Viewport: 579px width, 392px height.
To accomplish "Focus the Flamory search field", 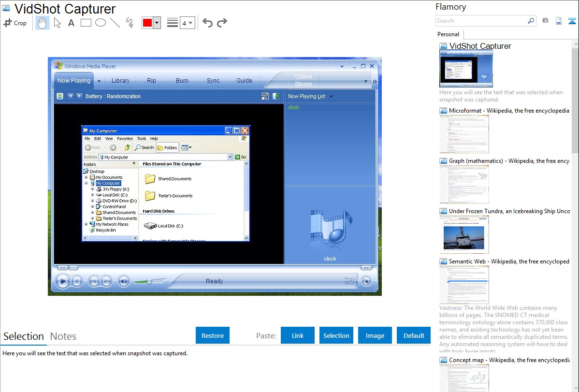I will point(481,21).
